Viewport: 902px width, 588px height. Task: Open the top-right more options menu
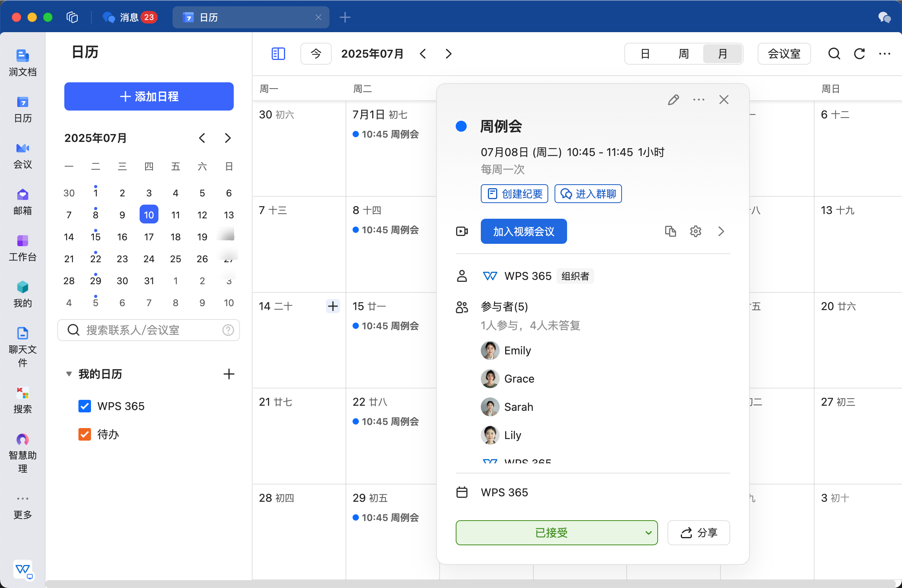tap(885, 54)
